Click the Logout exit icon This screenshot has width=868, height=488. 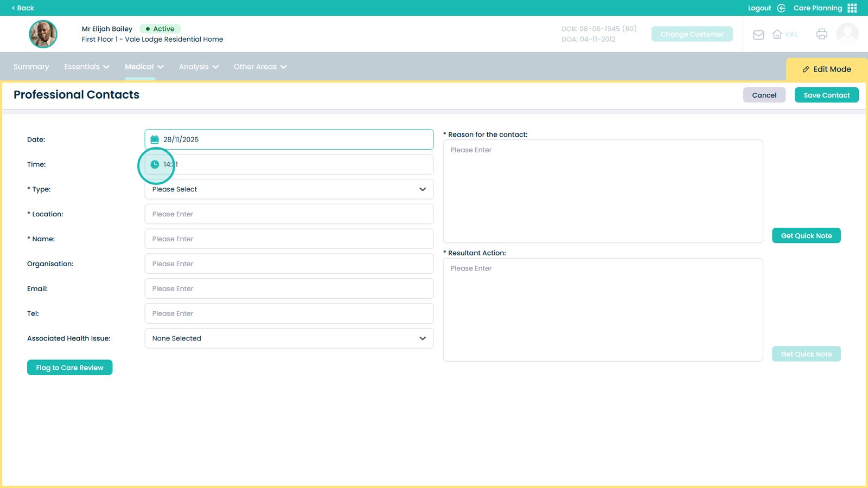click(x=781, y=8)
